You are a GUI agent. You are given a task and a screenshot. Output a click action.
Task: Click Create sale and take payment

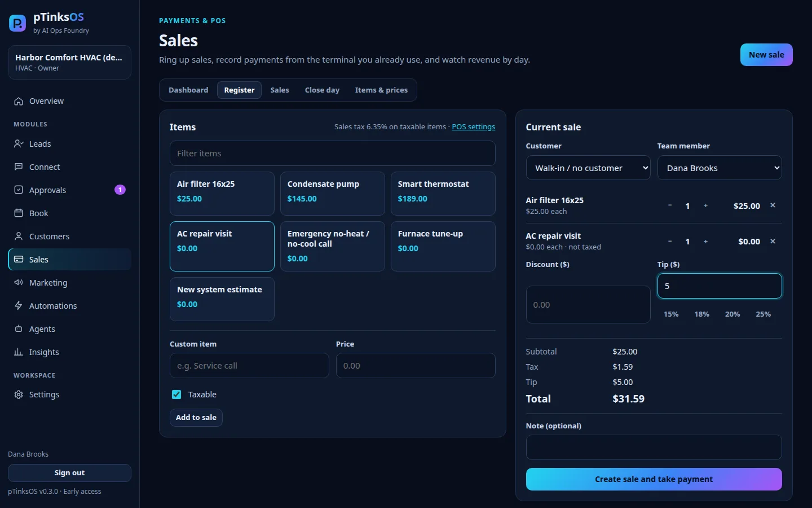click(x=654, y=479)
